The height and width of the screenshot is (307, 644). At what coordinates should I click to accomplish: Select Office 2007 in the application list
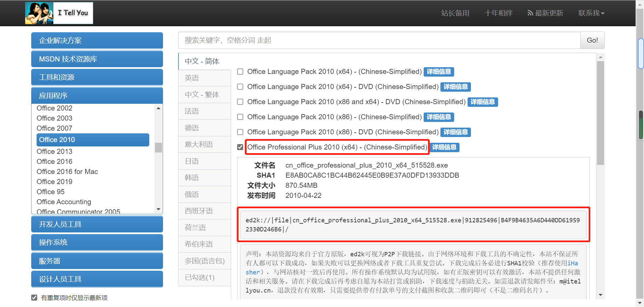(x=54, y=128)
